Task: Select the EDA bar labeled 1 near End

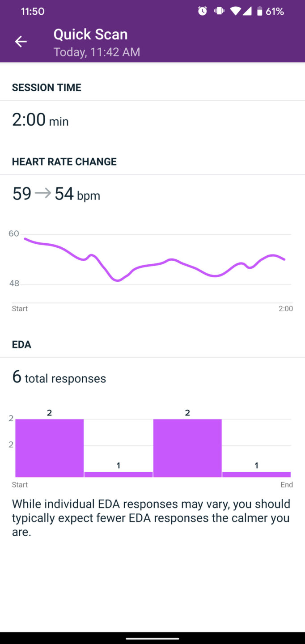Action: [256, 474]
